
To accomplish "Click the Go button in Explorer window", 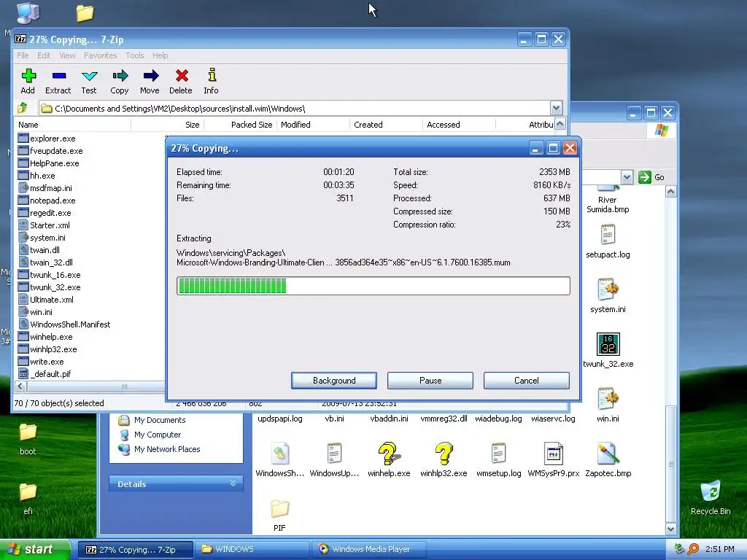I will tap(651, 177).
